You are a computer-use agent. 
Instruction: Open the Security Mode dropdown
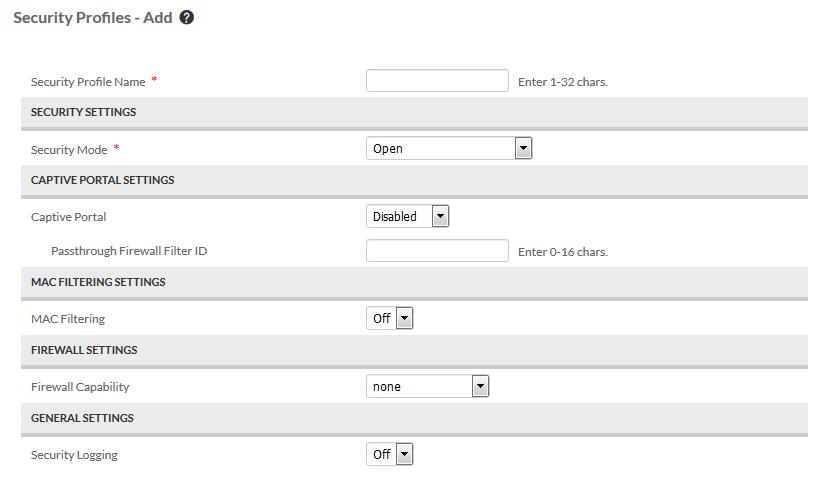click(x=449, y=148)
